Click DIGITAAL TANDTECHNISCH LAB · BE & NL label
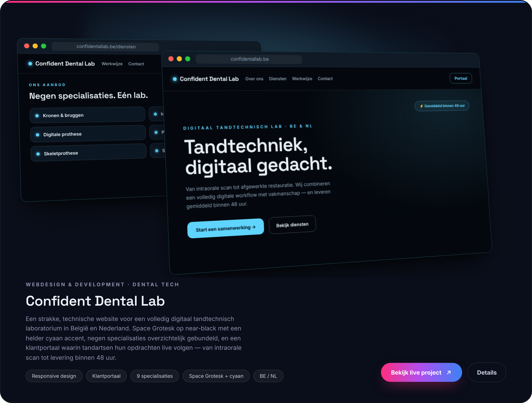Image resolution: width=532 pixels, height=403 pixels. (x=248, y=127)
